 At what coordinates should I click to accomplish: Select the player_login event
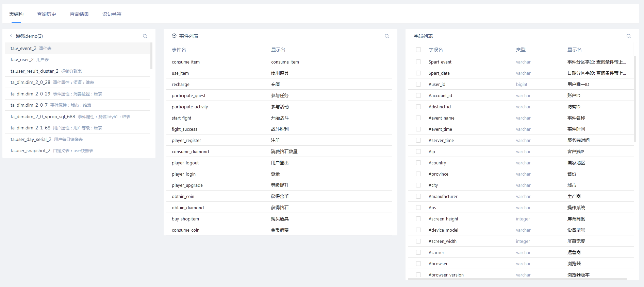[x=184, y=174]
